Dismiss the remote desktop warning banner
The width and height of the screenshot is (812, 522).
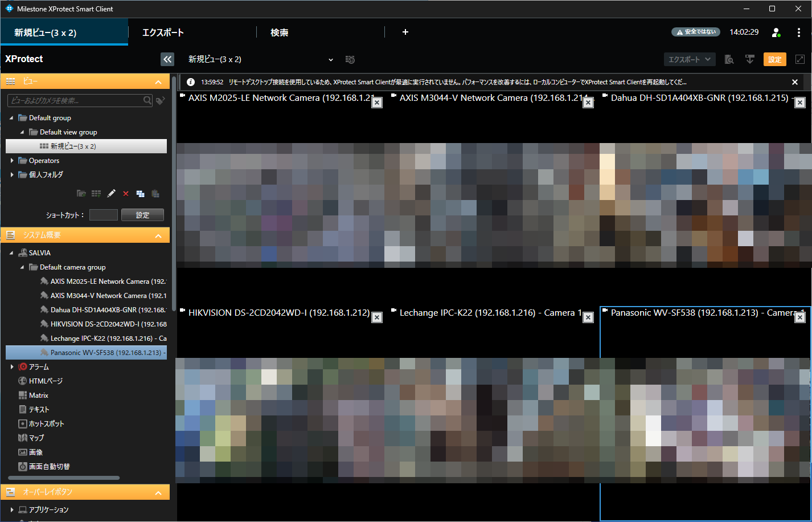(x=795, y=82)
